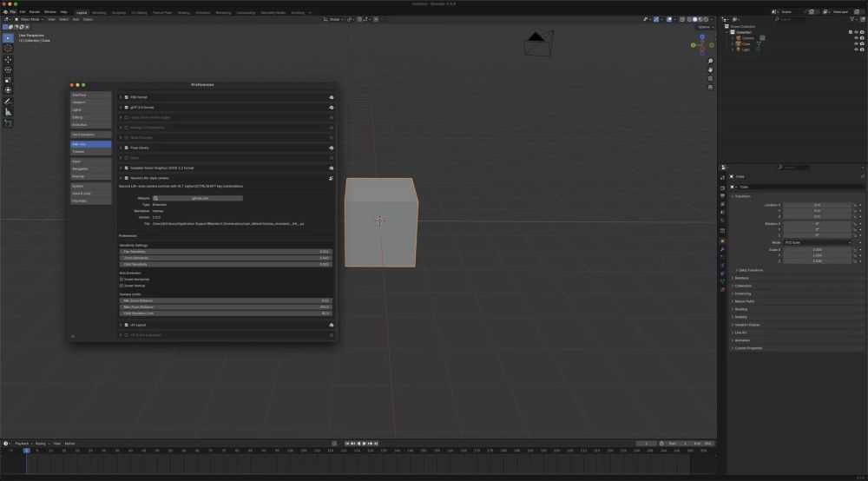
Task: Select the Transform tool
Action: tap(8, 89)
